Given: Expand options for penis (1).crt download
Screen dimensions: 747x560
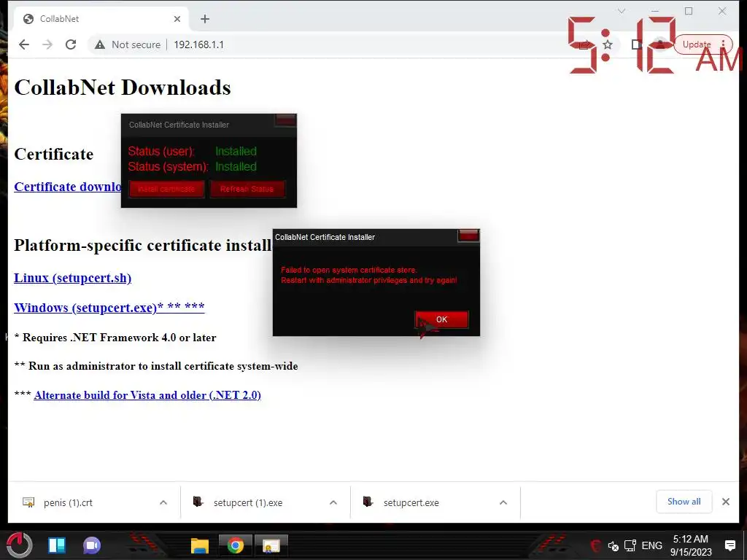Looking at the screenshot, I should 163,503.
